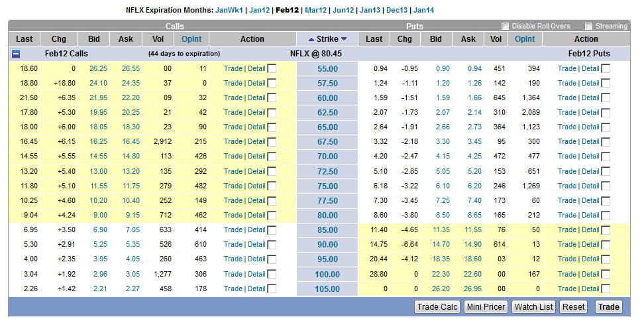This screenshot has height=325, width=644.
Task: Open Detail link for 85.00 put
Action: [590, 230]
